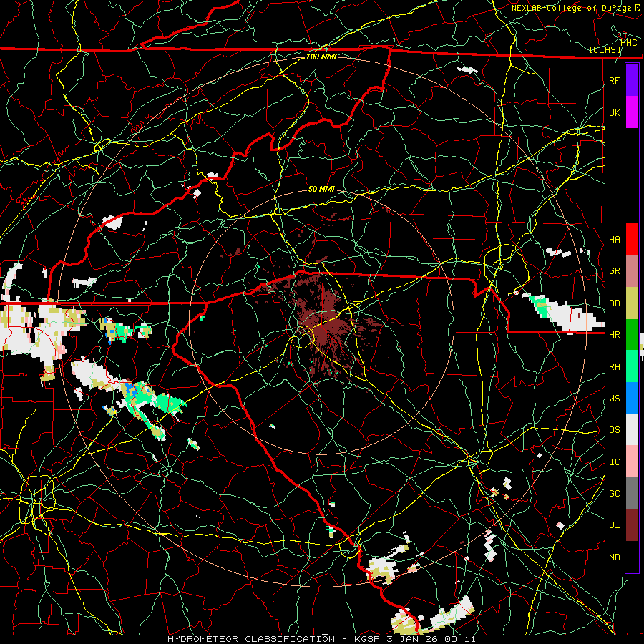
Task: Select the 'HA' hail legend label
Action: pyautogui.click(x=614, y=239)
